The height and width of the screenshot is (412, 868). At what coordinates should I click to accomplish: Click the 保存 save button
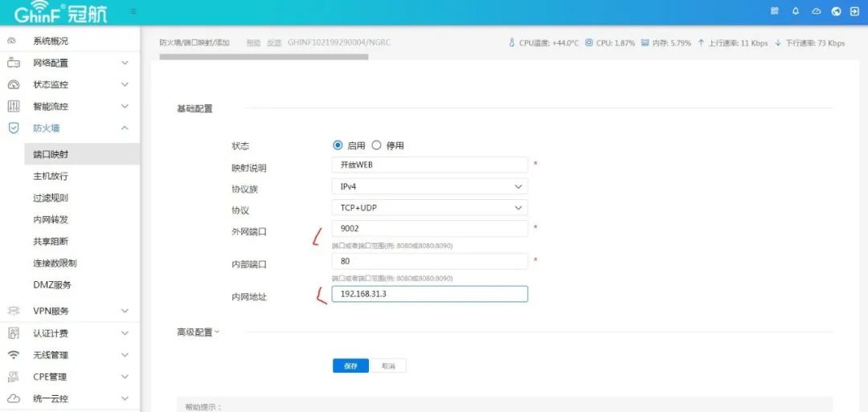[350, 365]
